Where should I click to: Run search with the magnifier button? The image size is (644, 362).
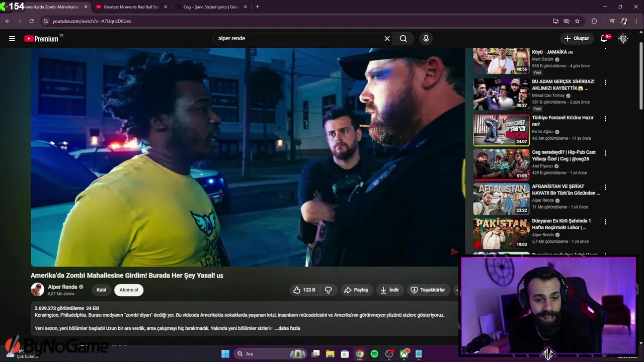pyautogui.click(x=404, y=38)
